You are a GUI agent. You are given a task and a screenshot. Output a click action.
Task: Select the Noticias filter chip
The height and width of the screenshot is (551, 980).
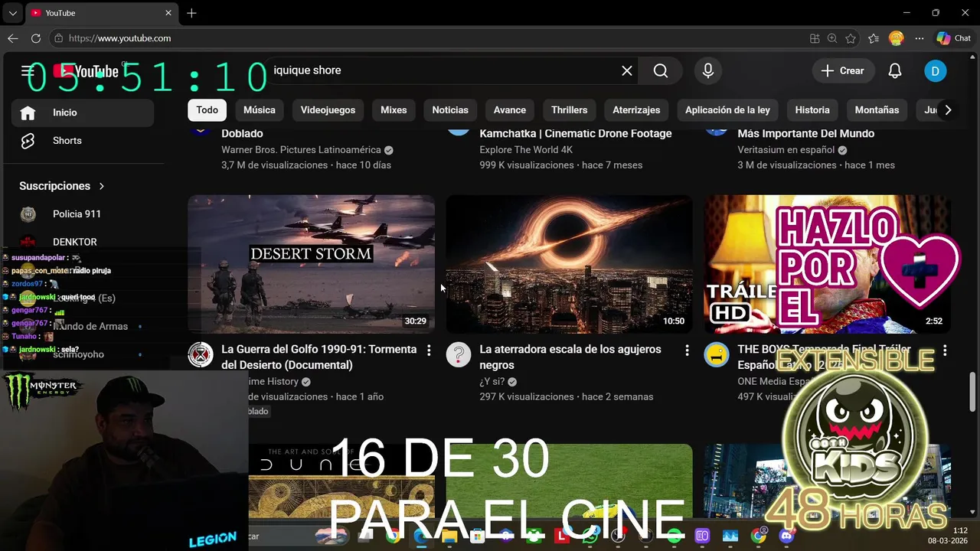click(x=450, y=110)
